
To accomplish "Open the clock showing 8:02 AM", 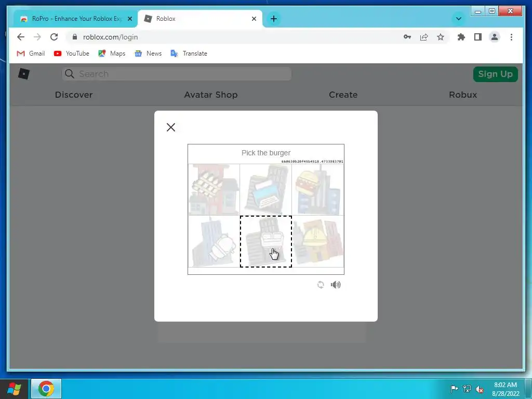I will (x=506, y=389).
